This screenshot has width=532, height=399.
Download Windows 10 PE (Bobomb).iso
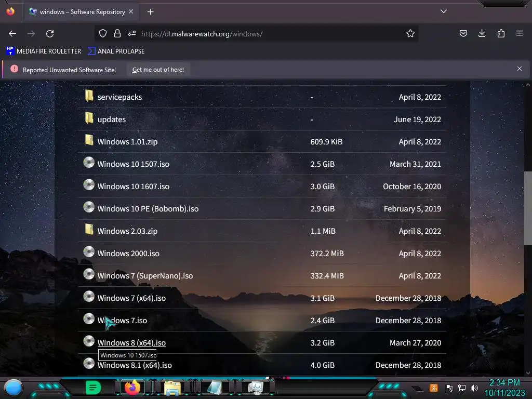point(148,209)
